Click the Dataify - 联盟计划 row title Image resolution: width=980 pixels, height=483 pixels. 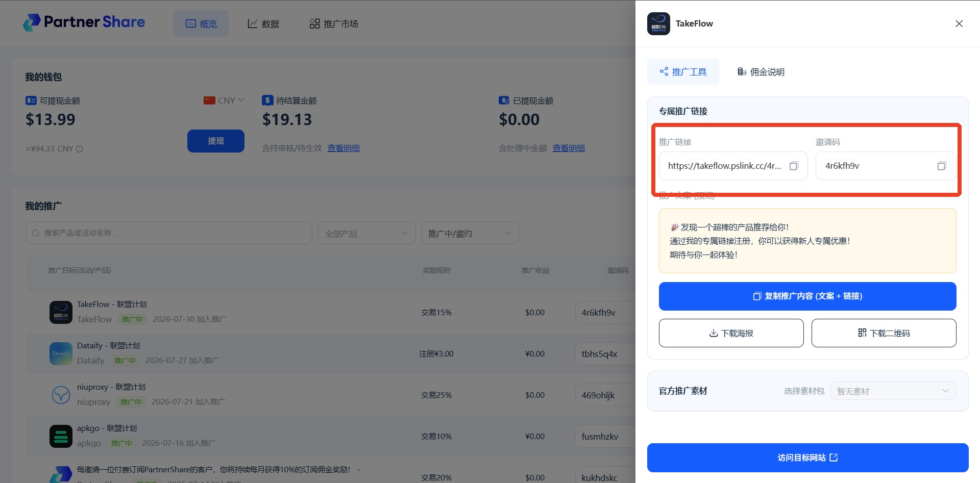(108, 346)
